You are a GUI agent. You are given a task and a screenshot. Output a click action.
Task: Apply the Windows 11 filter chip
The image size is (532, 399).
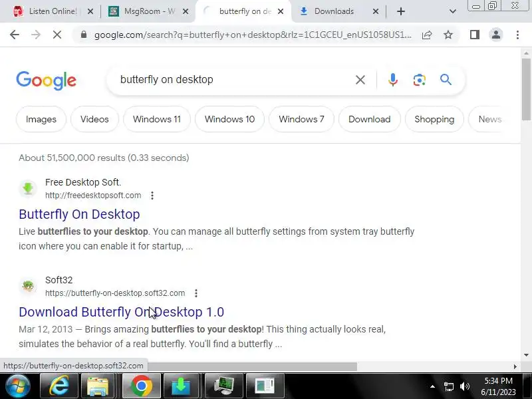[157, 120]
